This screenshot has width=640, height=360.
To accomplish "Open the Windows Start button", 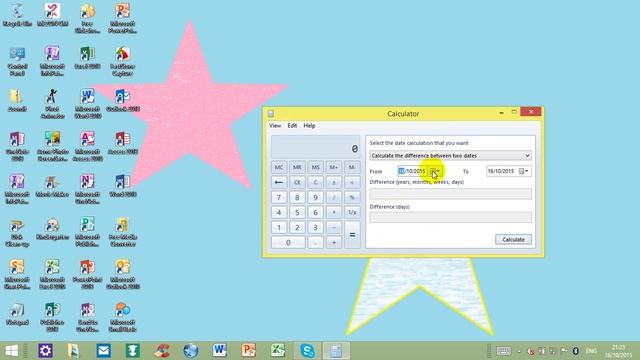I will pyautogui.click(x=11, y=351).
